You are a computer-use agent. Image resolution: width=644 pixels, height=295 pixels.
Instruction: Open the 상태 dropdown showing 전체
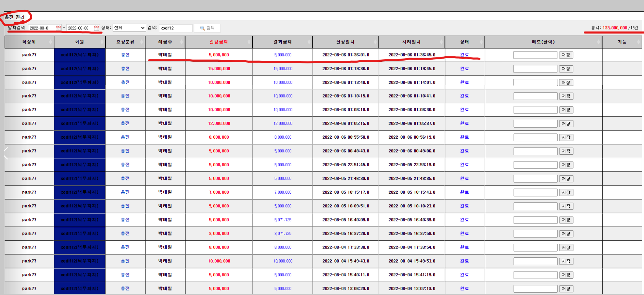coord(129,28)
